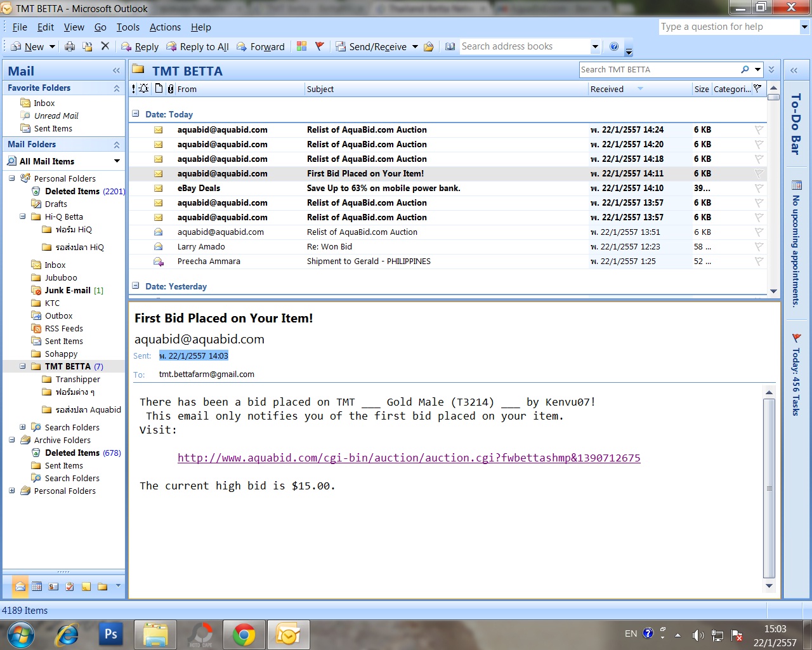The height and width of the screenshot is (650, 812).
Task: Open the Actions menu
Action: (x=165, y=27)
